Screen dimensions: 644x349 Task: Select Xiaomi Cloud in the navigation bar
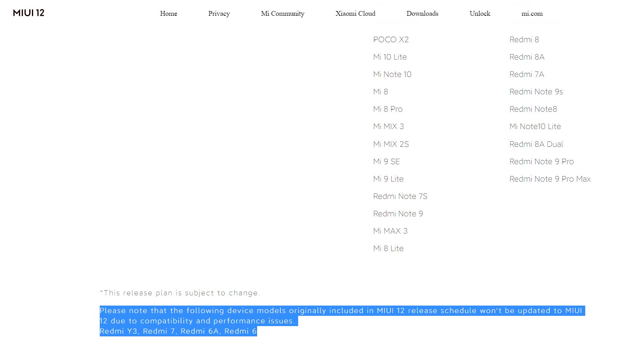pyautogui.click(x=355, y=13)
